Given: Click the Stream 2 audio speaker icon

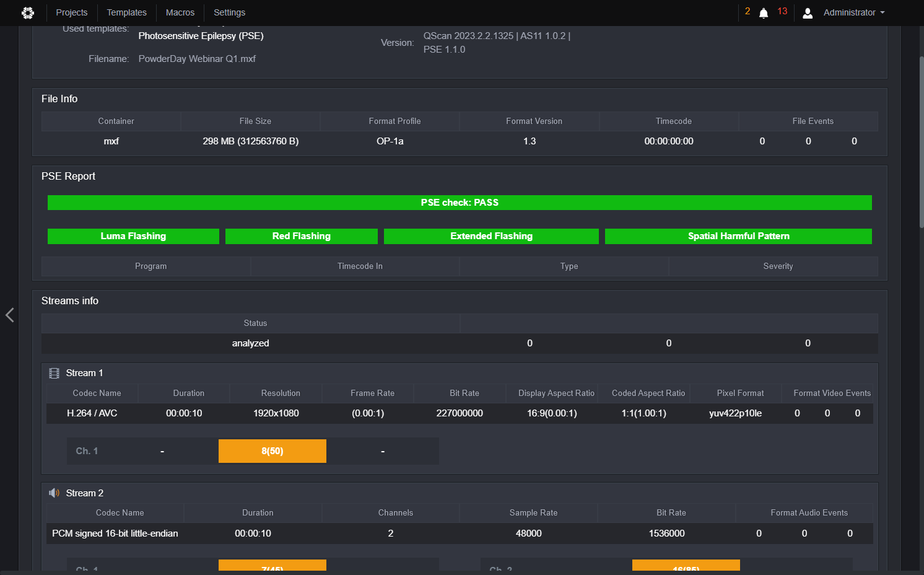Looking at the screenshot, I should click(54, 493).
